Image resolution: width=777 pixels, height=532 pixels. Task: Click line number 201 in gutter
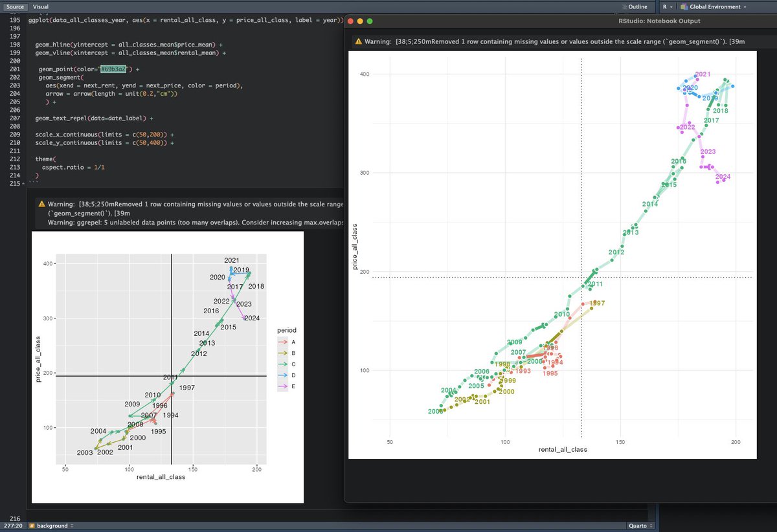[x=14, y=68]
